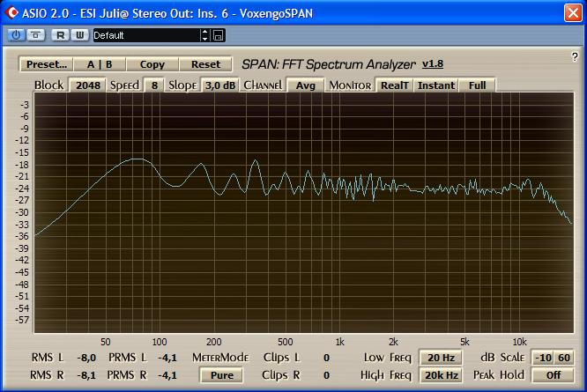Select the RealT monitor mode
The height and width of the screenshot is (392, 587).
(x=394, y=85)
